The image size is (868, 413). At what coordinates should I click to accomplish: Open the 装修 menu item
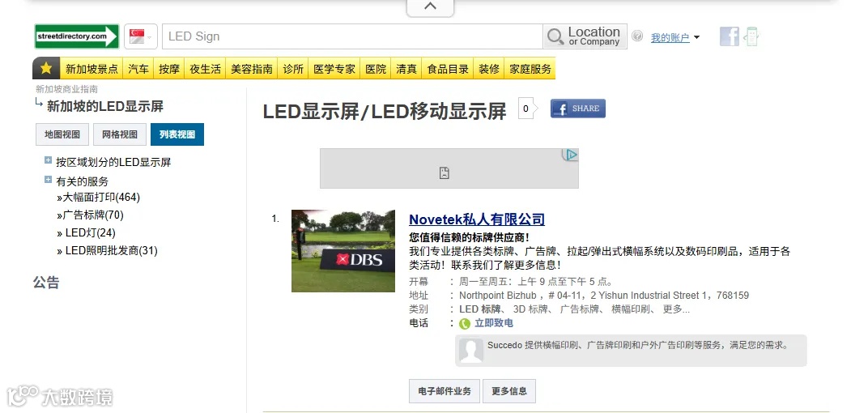(489, 69)
